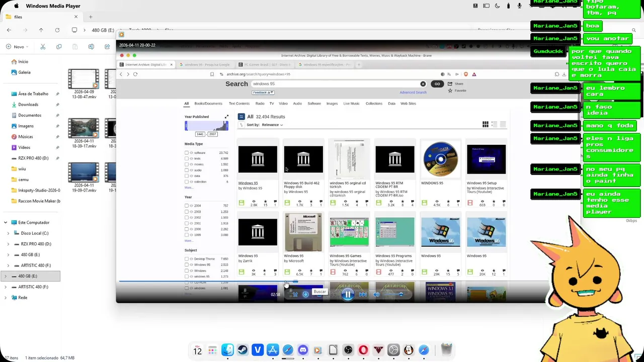The image size is (644, 362).
Task: Open Steam from the dock
Action: pos(243,350)
